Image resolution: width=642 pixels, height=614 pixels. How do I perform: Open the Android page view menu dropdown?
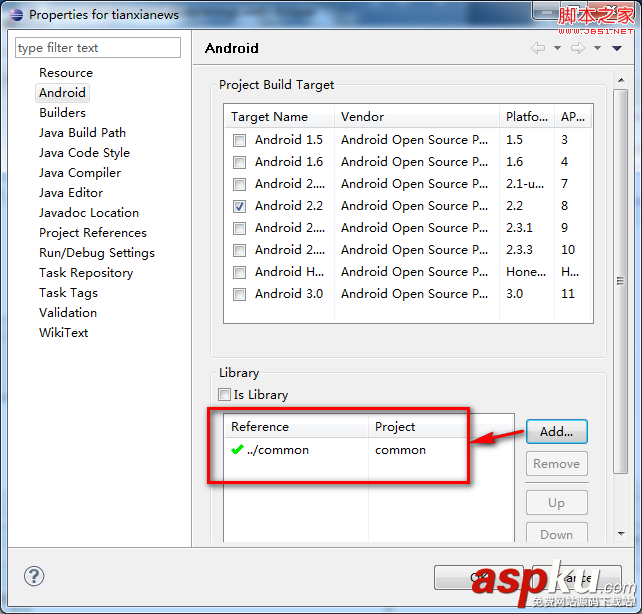click(617, 48)
